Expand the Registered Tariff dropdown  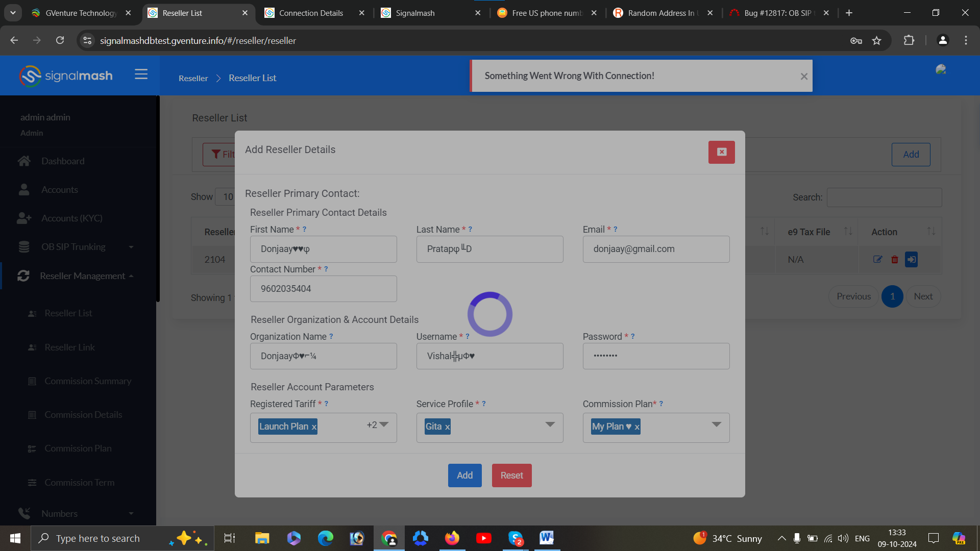tap(384, 425)
